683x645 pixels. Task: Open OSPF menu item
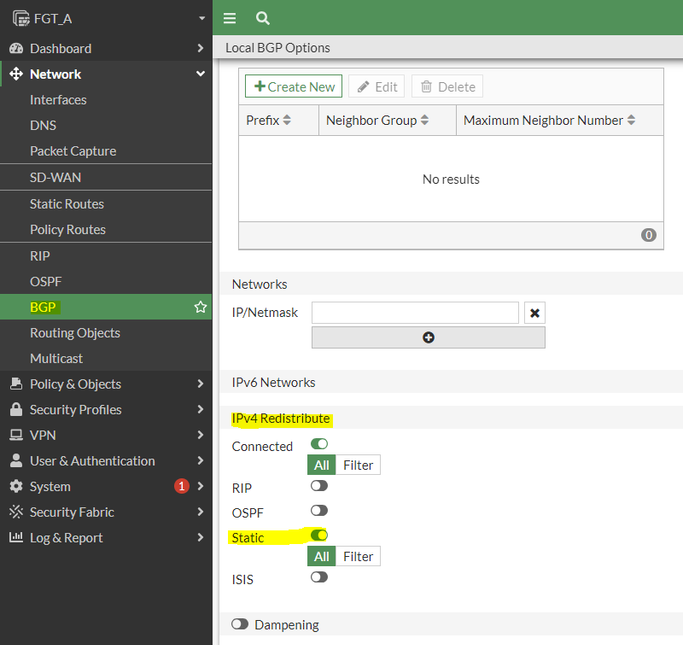[106, 281]
